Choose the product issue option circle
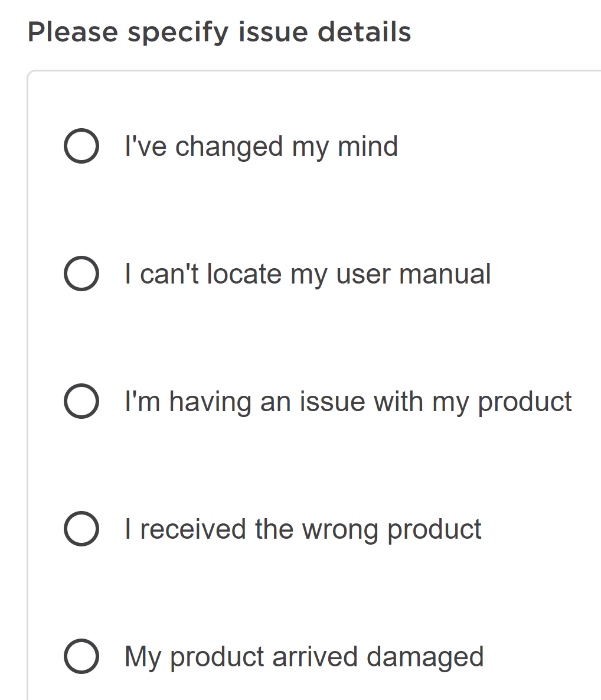This screenshot has width=601, height=700. click(81, 401)
